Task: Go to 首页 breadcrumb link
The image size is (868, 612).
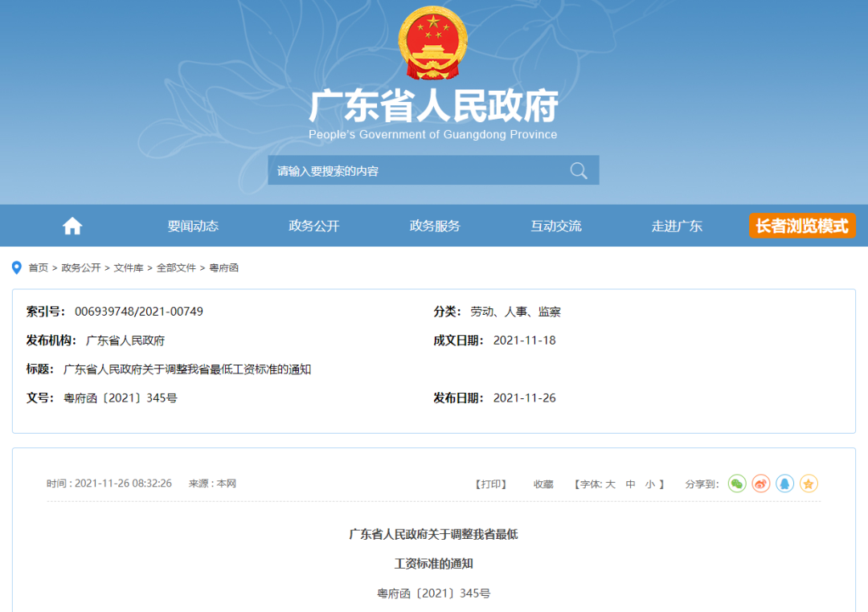Action: tap(39, 267)
